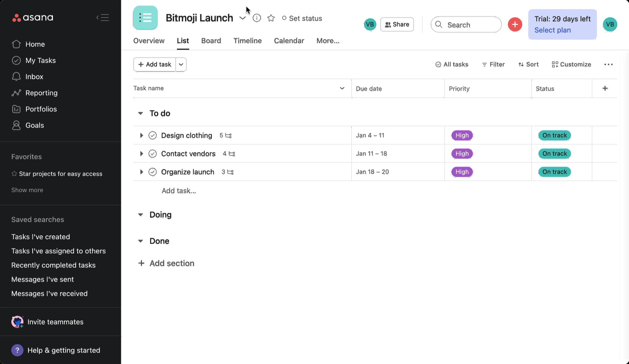Click the Home icon in the sidebar

tap(16, 44)
